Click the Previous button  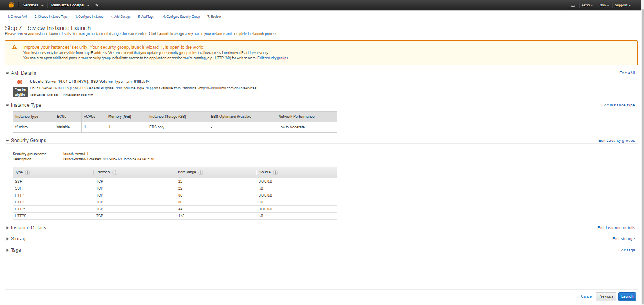(606, 296)
